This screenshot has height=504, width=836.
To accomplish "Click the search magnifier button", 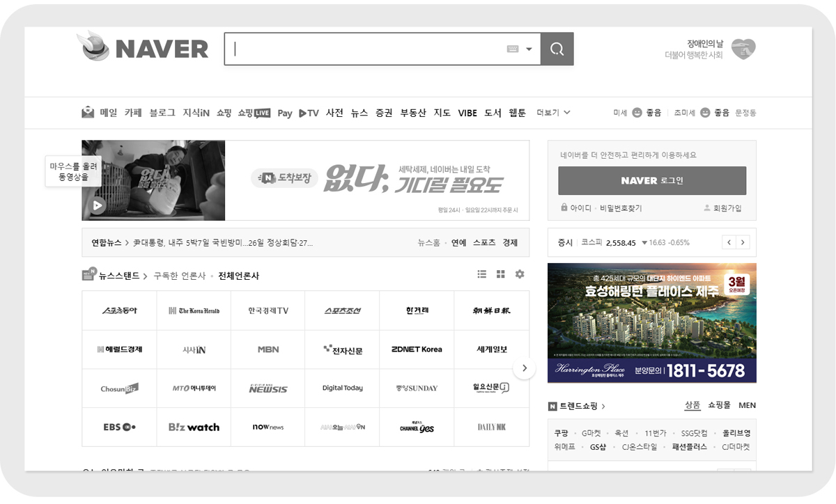I will click(x=557, y=49).
